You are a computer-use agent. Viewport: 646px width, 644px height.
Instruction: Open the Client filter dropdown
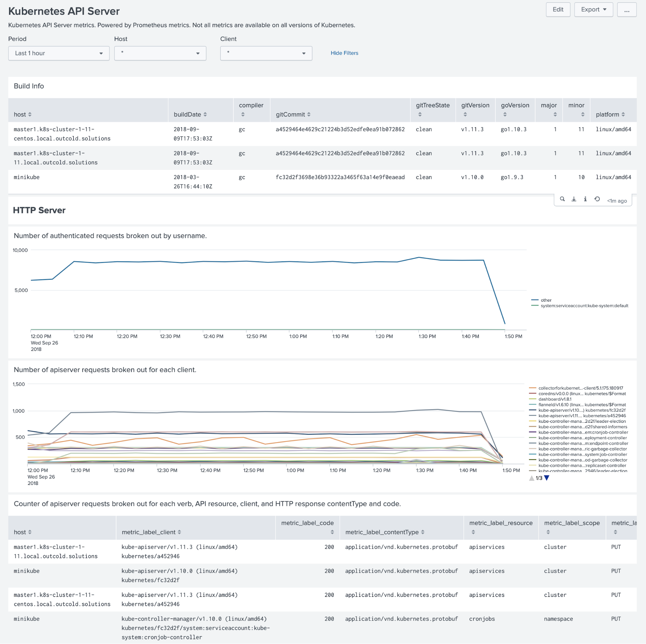pyautogui.click(x=266, y=54)
